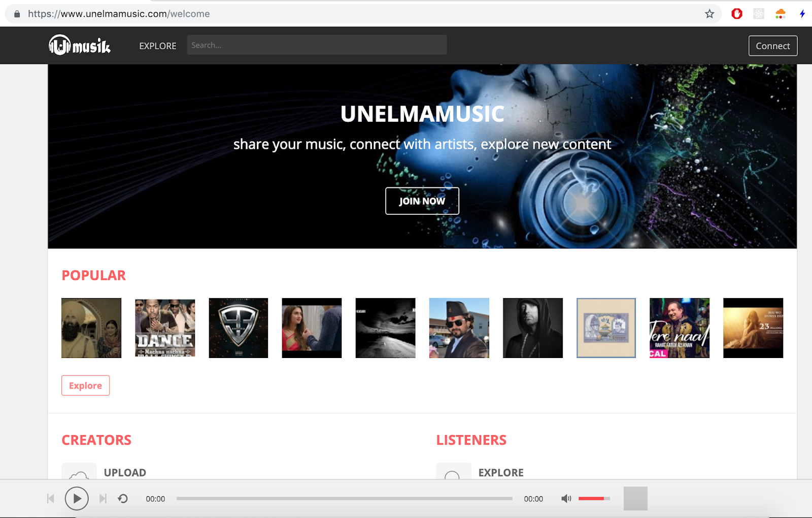This screenshot has height=518, width=812.
Task: Click the faded gray extension icon
Action: (759, 14)
